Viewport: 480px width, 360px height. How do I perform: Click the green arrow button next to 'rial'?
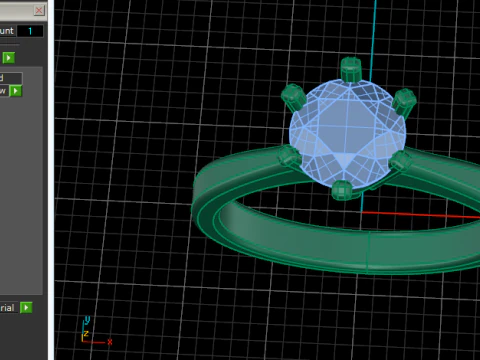point(26,307)
